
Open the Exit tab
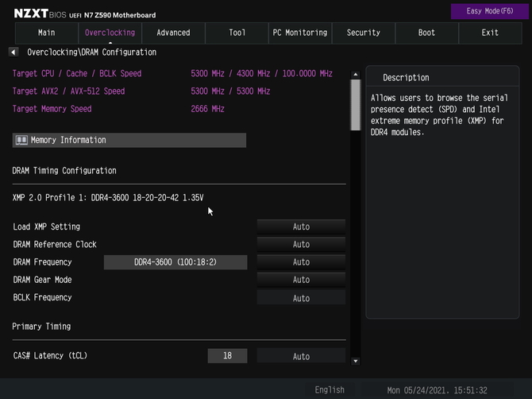coord(490,33)
